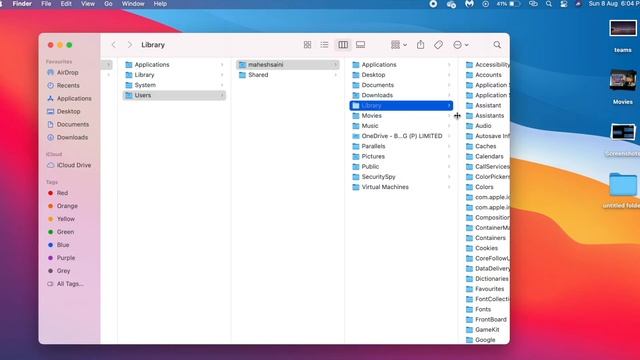This screenshot has height=360, width=640.
Task: Open the File menu
Action: [x=46, y=4]
